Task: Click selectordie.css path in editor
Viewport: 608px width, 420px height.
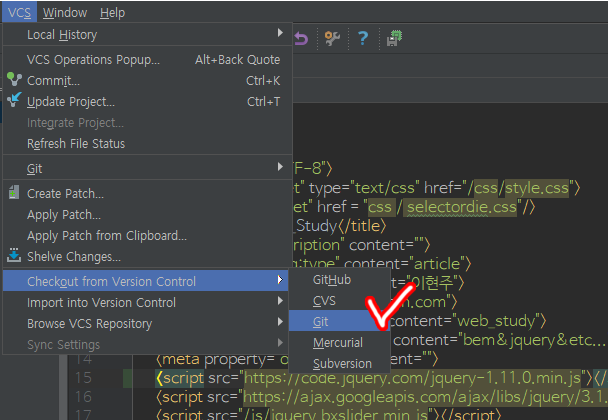Action: (x=461, y=207)
